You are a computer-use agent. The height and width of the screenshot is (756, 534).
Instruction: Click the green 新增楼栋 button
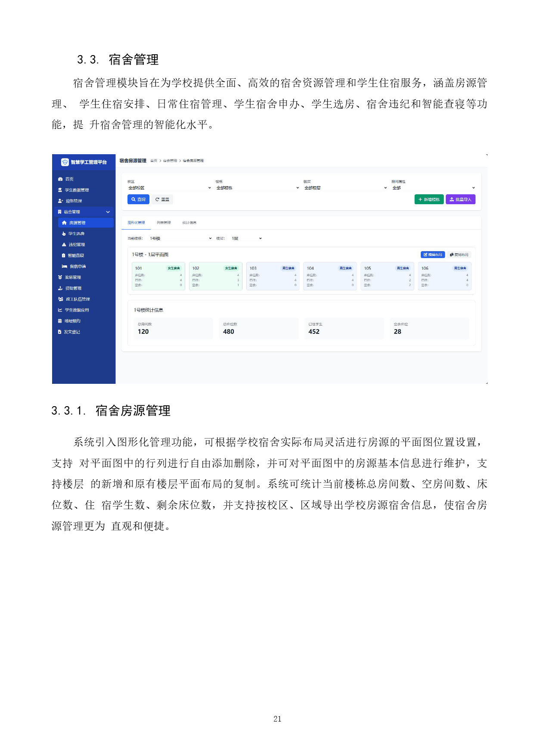coord(429,199)
